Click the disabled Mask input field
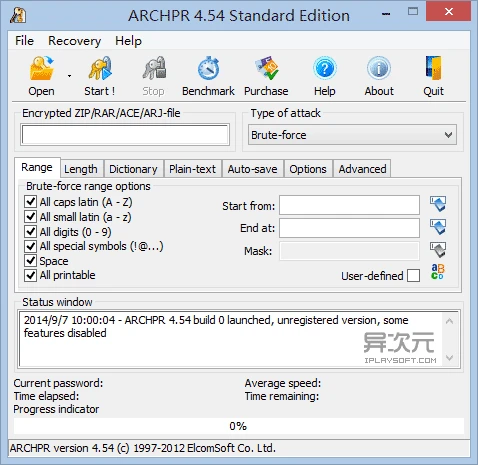Screen dimensions: 478x465 pos(349,251)
